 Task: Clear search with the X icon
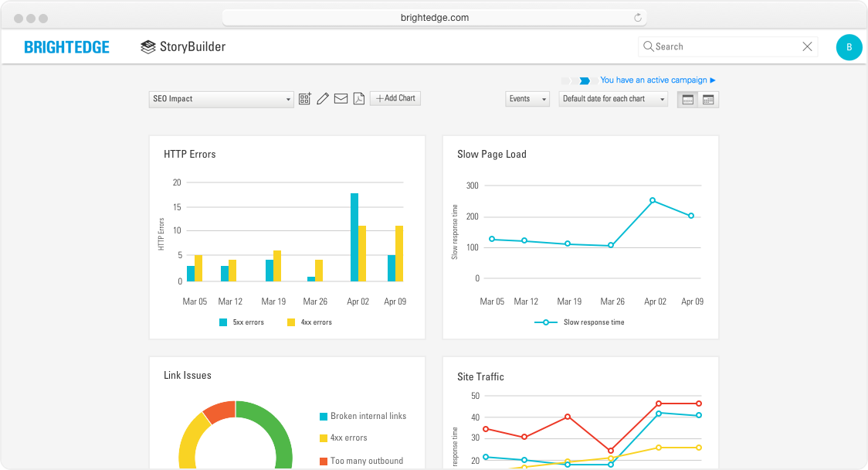(807, 46)
